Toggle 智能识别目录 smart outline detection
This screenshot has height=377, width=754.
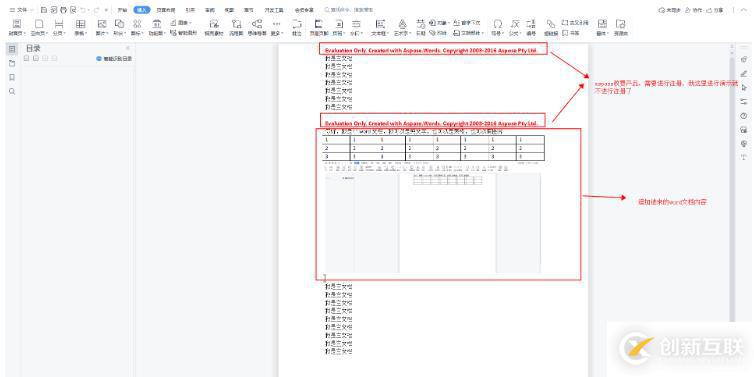pos(114,59)
